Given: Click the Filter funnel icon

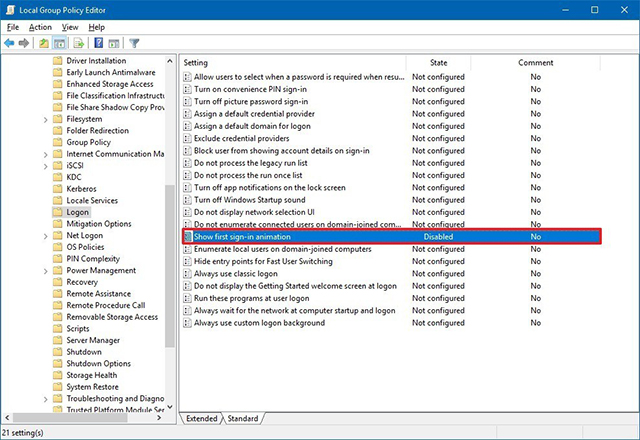Looking at the screenshot, I should point(134,43).
